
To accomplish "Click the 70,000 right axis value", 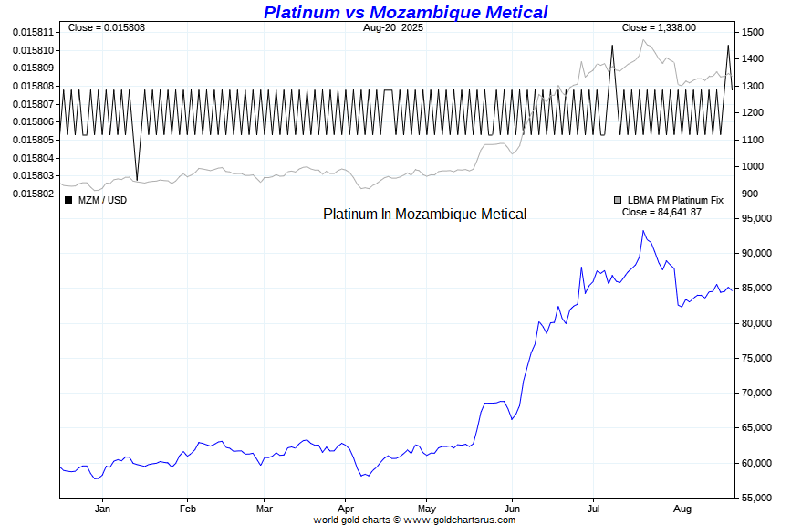I will 756,393.
